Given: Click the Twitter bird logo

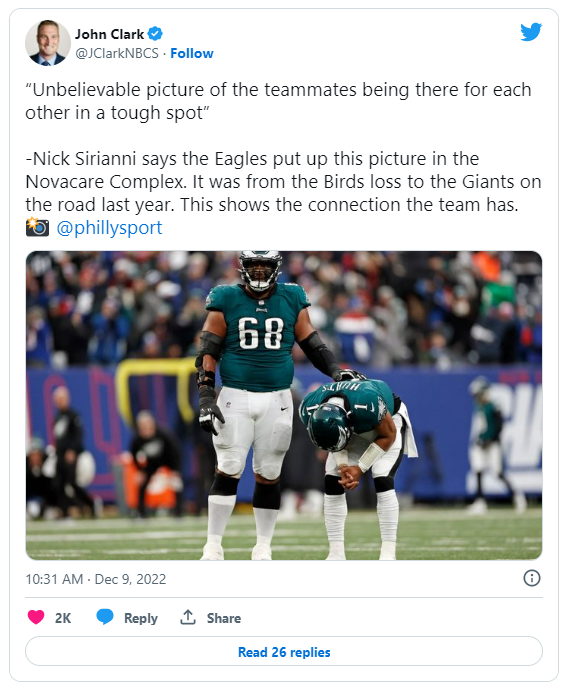Looking at the screenshot, I should tap(531, 32).
